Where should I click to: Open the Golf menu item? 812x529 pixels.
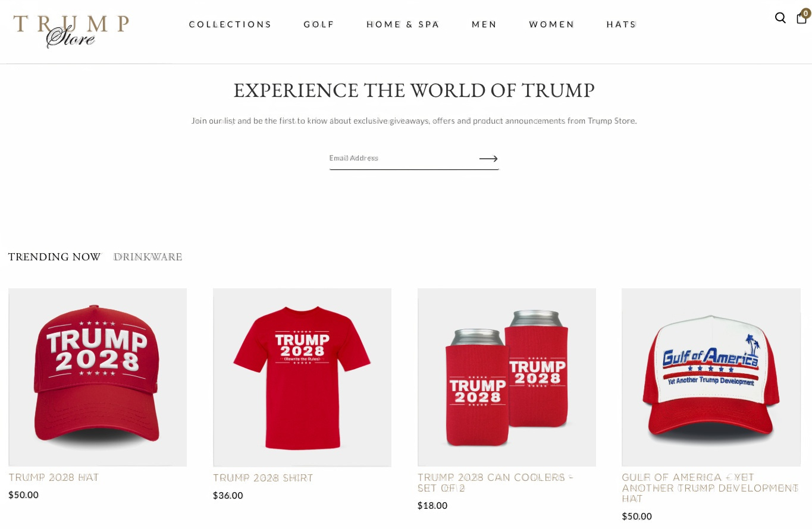[x=319, y=24]
